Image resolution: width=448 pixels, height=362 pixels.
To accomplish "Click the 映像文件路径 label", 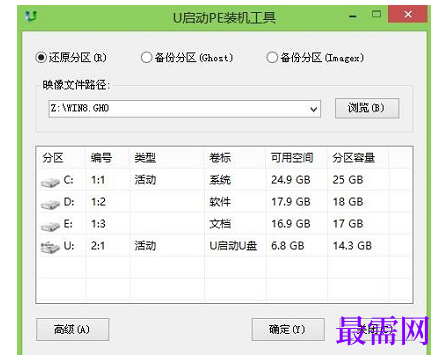I will 76,85.
